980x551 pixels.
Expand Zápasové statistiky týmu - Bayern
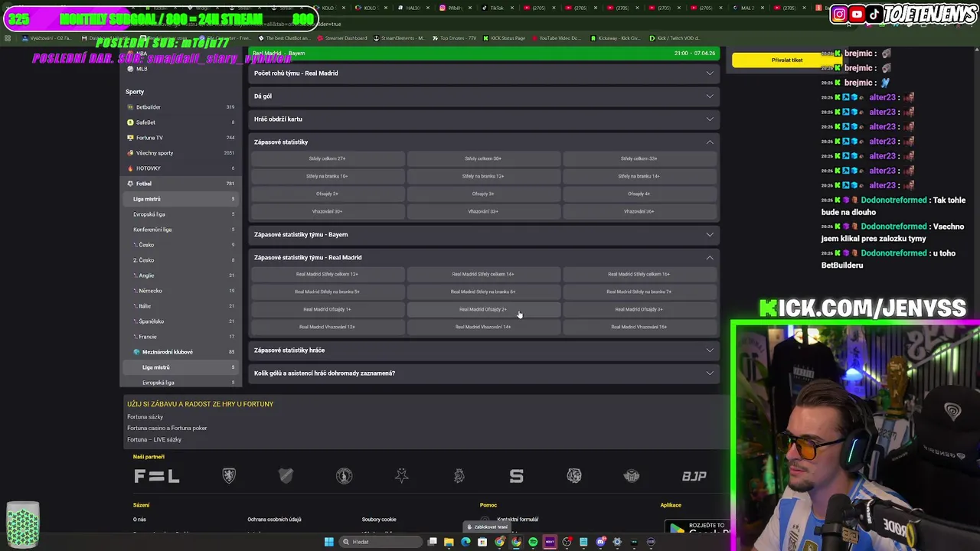point(484,235)
